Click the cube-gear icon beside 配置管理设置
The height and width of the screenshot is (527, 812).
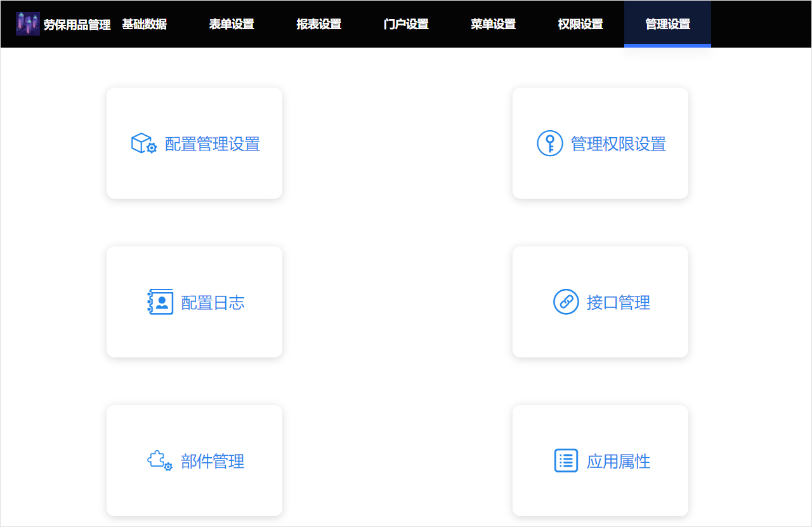coord(144,143)
